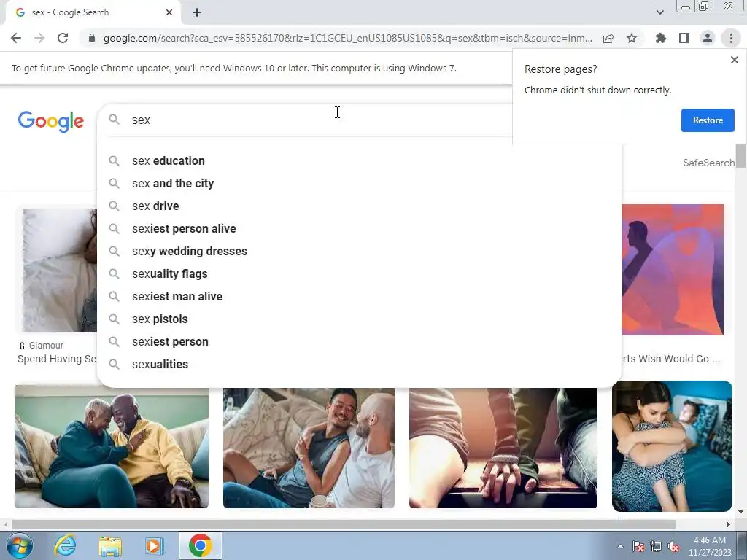Click the search magnifier icon in search box
This screenshot has width=747, height=560.
(x=114, y=119)
